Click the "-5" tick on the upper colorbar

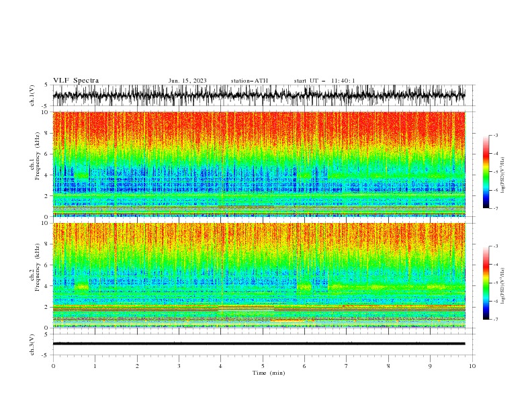496,172
